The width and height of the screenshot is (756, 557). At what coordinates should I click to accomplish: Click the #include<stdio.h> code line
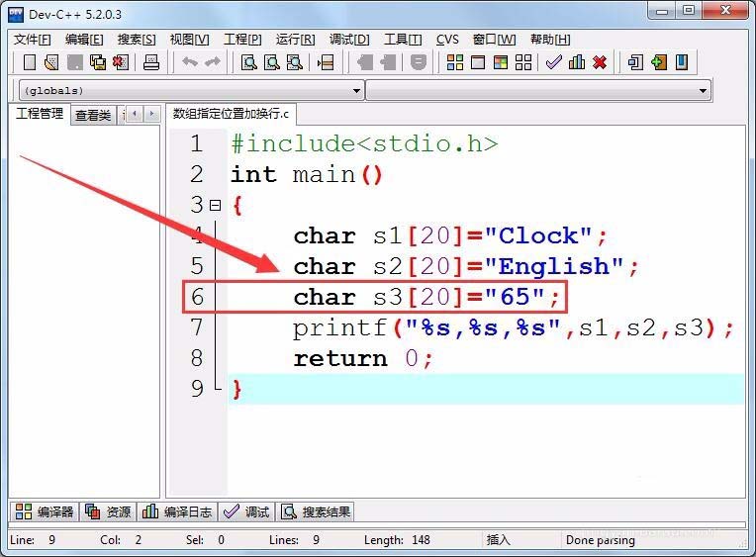364,143
